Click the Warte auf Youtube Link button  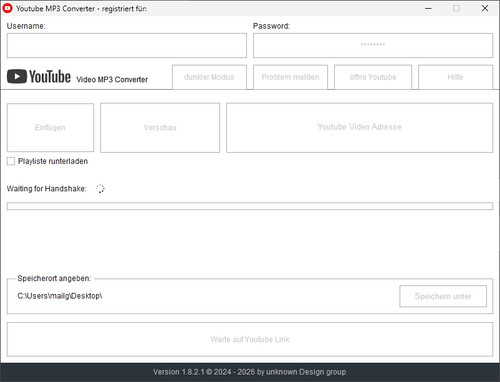click(250, 339)
